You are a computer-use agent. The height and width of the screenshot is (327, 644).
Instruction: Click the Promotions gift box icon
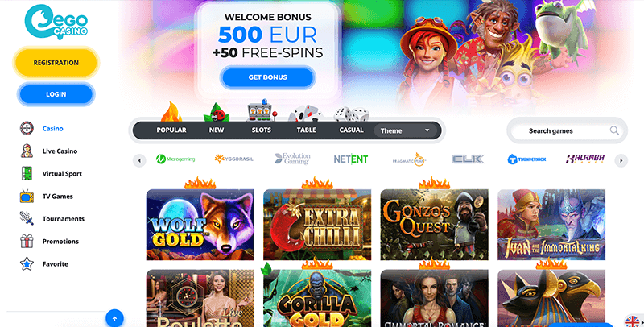27,241
